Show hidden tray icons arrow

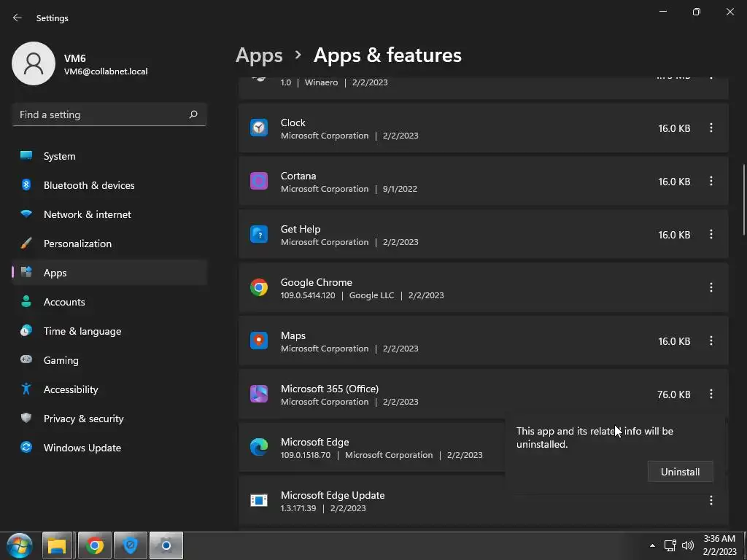point(652,545)
